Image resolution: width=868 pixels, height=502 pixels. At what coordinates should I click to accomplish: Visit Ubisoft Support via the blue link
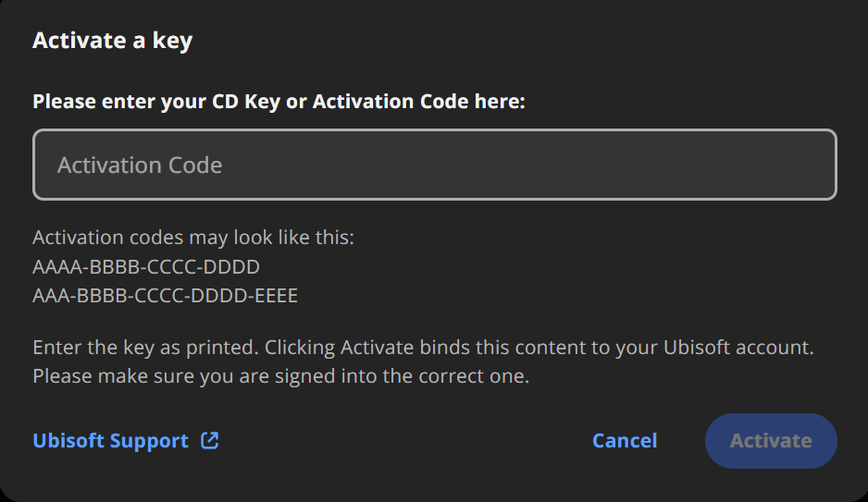pyautogui.click(x=111, y=441)
